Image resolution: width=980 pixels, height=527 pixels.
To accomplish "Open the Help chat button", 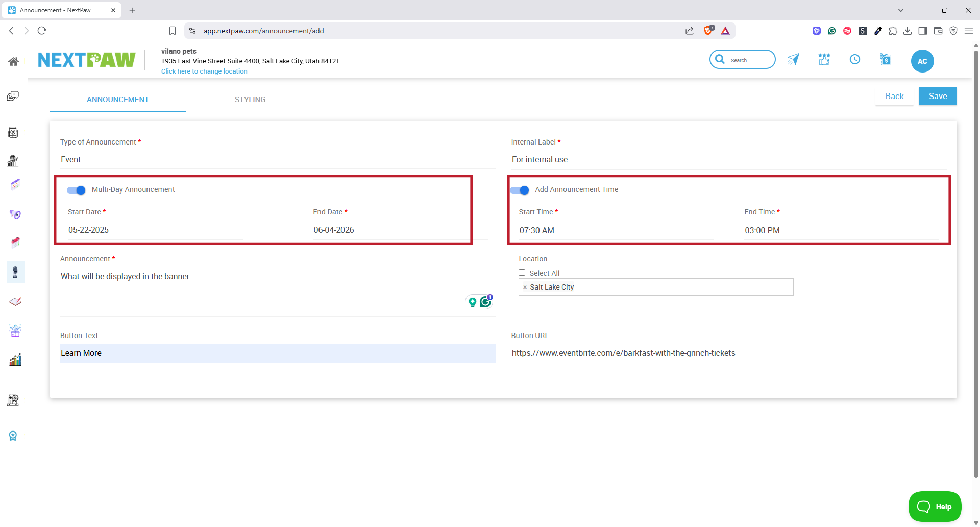I will click(935, 507).
